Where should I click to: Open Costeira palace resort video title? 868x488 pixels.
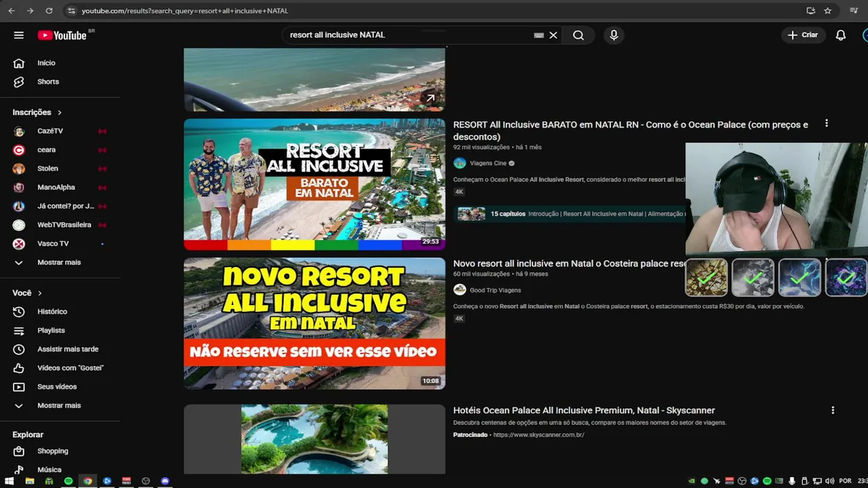click(570, 264)
